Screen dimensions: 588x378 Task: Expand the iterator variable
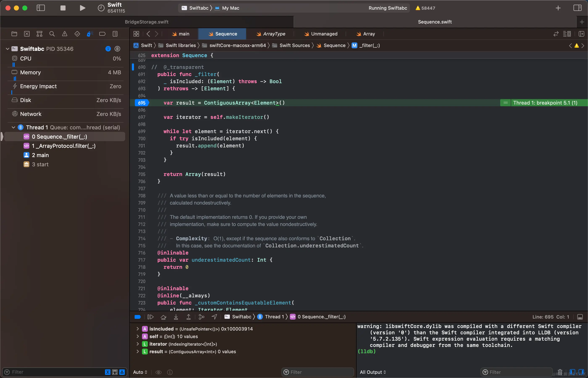(x=138, y=344)
